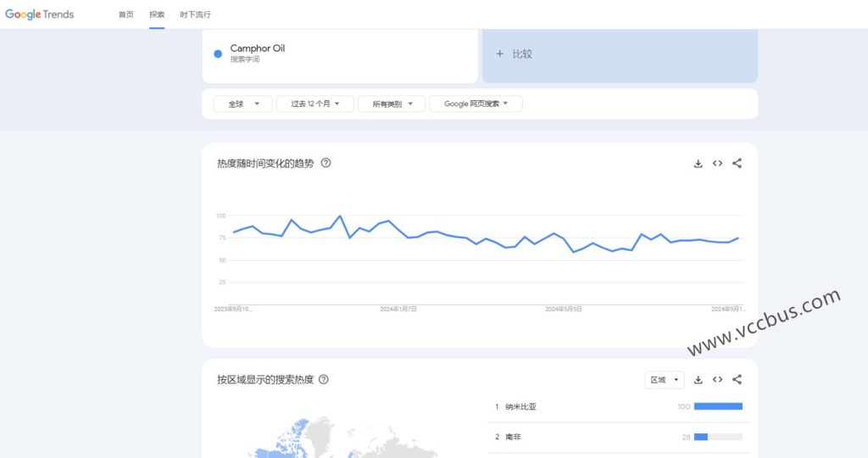Click the Google Trends logo

[x=40, y=14]
